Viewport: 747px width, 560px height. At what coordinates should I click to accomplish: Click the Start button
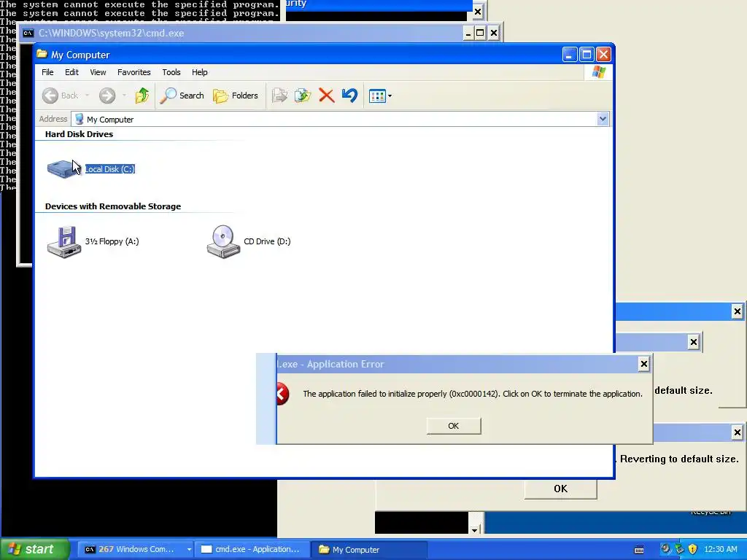tap(34, 550)
